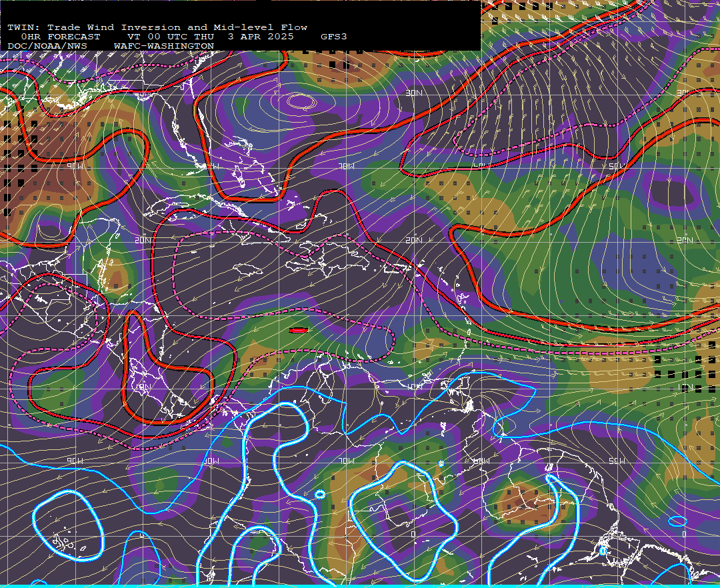Click the 50W label in the lower row
The width and height of the screenshot is (720, 588).
point(617,461)
